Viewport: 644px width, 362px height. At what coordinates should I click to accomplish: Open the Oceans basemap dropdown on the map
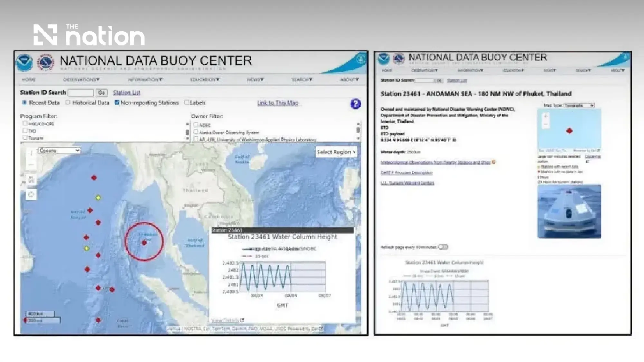(x=59, y=150)
